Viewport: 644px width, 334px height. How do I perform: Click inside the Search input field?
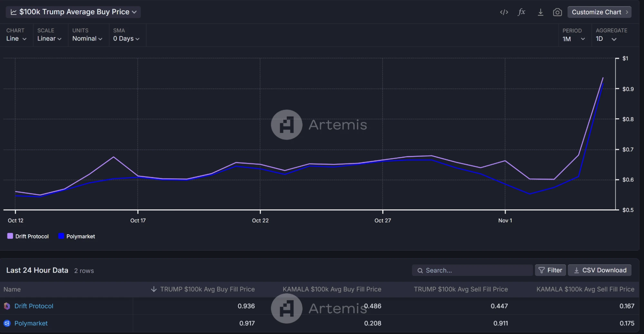[x=472, y=270]
